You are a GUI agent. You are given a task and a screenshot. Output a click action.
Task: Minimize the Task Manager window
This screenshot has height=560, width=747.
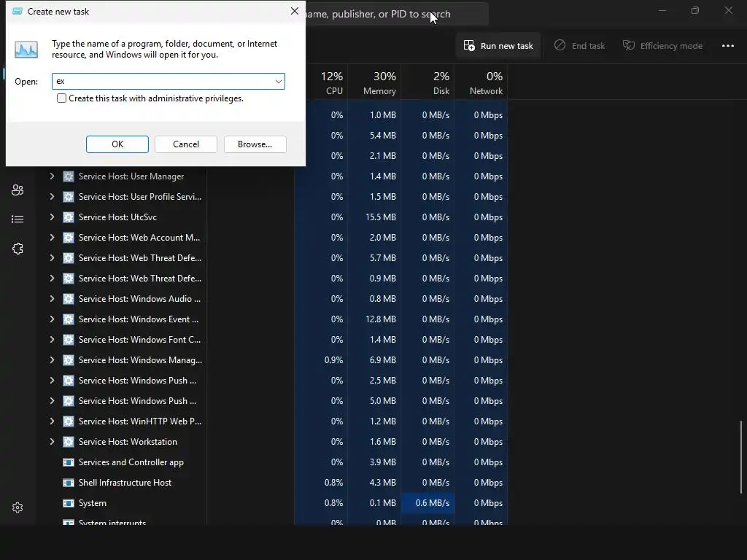pyautogui.click(x=662, y=10)
